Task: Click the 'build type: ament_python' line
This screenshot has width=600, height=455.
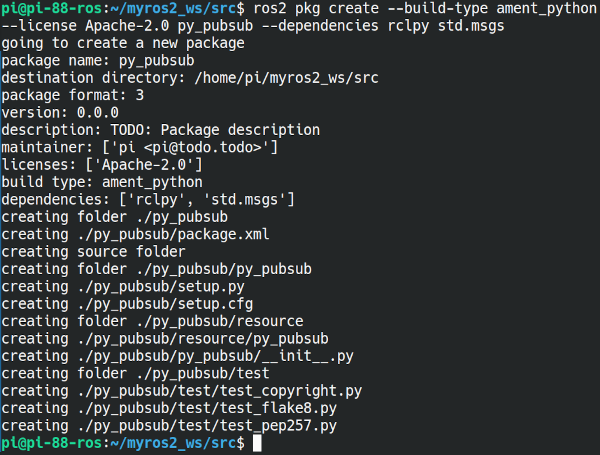Action: click(102, 182)
